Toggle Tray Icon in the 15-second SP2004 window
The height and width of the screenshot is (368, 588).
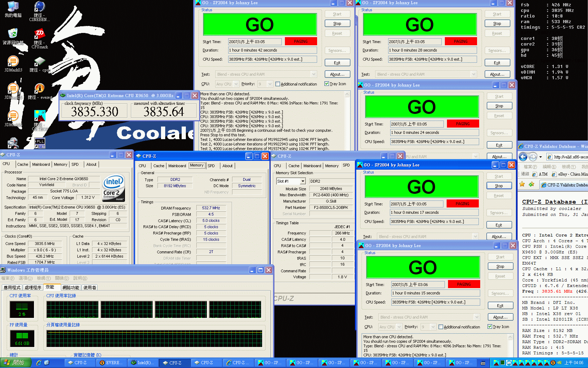(x=490, y=327)
